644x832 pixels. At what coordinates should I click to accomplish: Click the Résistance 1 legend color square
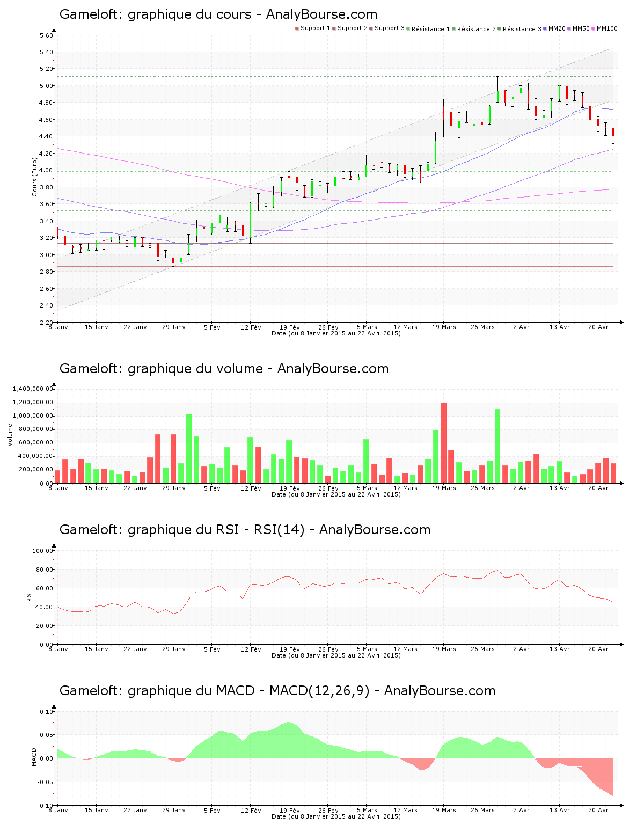pyautogui.click(x=408, y=28)
